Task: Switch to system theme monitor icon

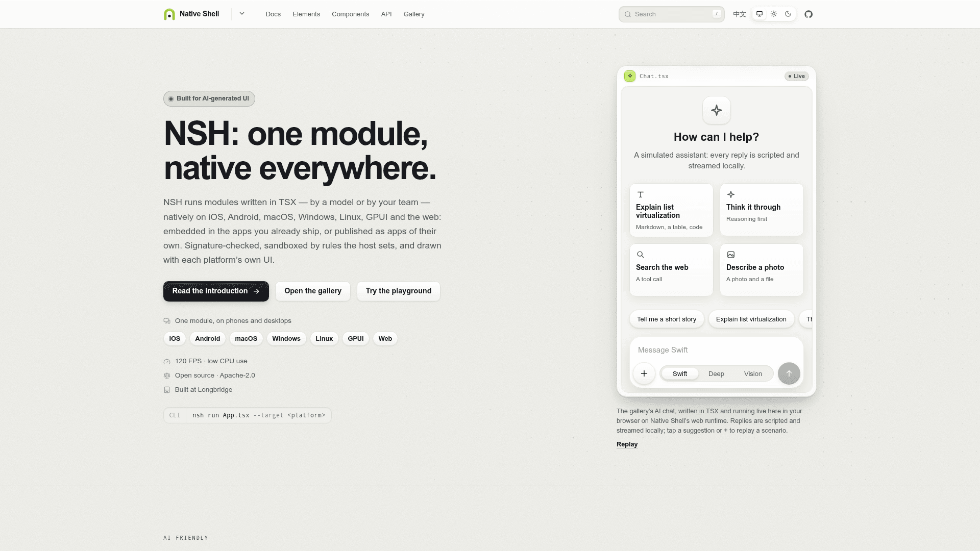Action: (759, 14)
